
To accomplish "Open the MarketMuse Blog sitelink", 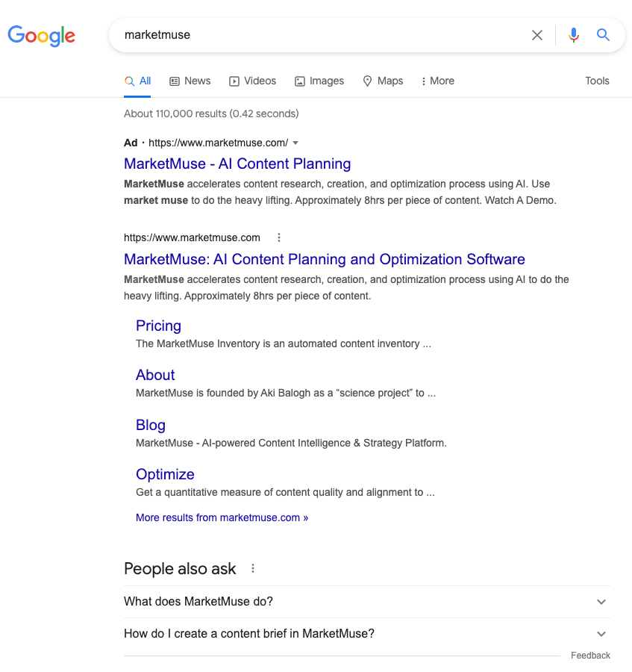I will [150, 425].
